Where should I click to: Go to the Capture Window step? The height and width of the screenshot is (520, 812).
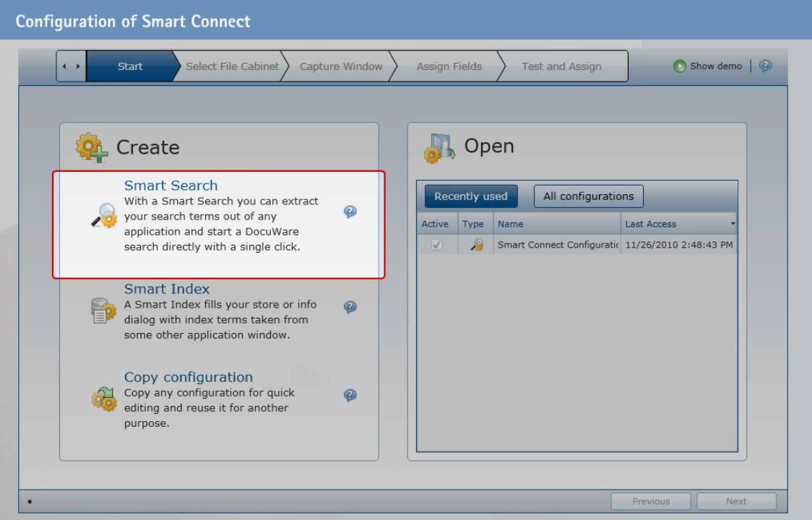341,66
